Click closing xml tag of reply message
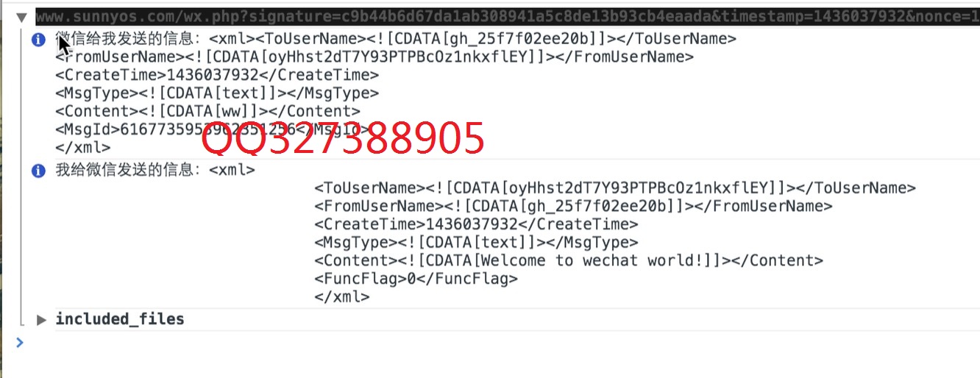 (x=341, y=297)
